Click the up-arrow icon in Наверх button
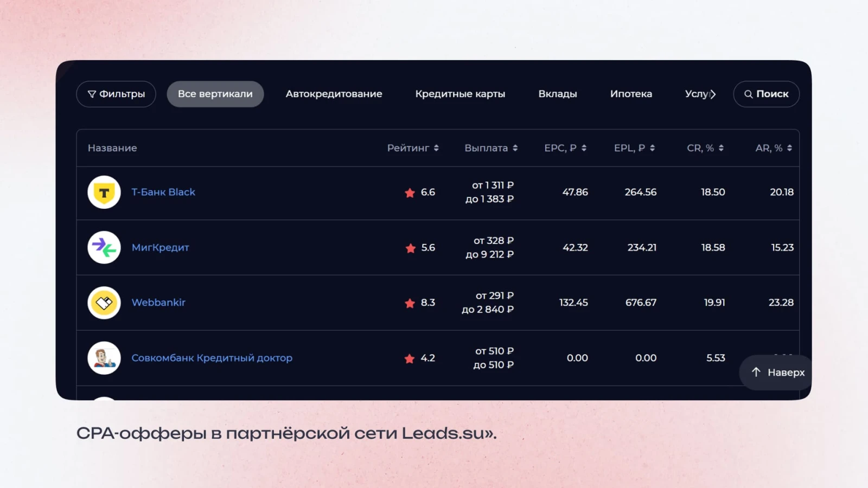Viewport: 868px width, 488px height. pyautogui.click(x=756, y=373)
